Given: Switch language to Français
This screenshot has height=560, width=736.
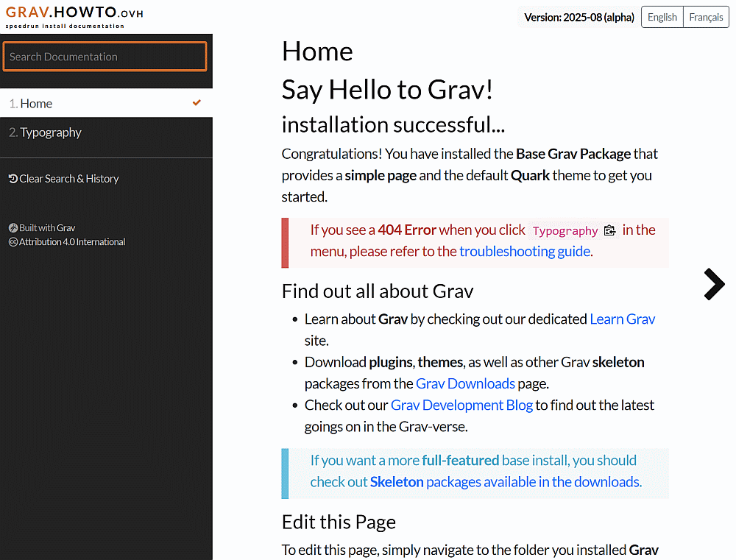Looking at the screenshot, I should [x=706, y=17].
